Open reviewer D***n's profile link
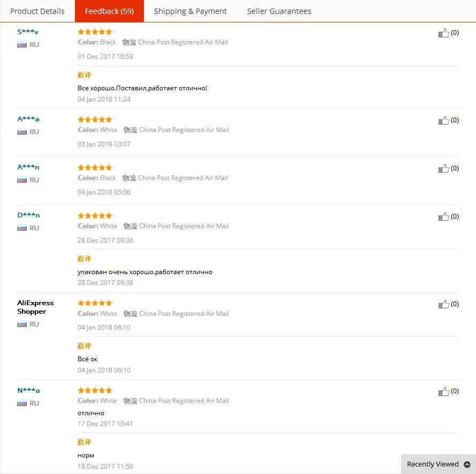Screen dimensions: 476x474 (x=28, y=215)
